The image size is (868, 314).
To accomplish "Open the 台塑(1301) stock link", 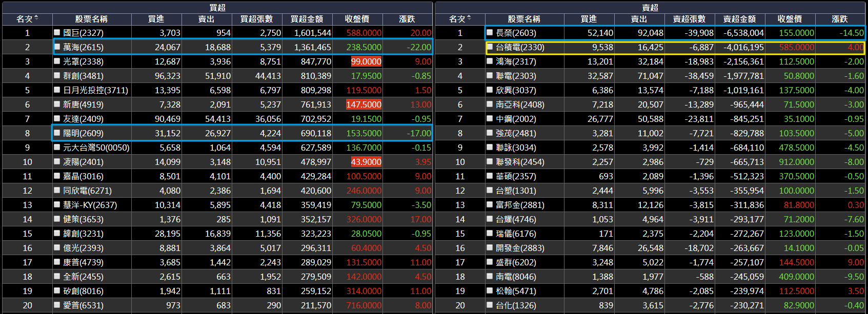I will pyautogui.click(x=516, y=191).
